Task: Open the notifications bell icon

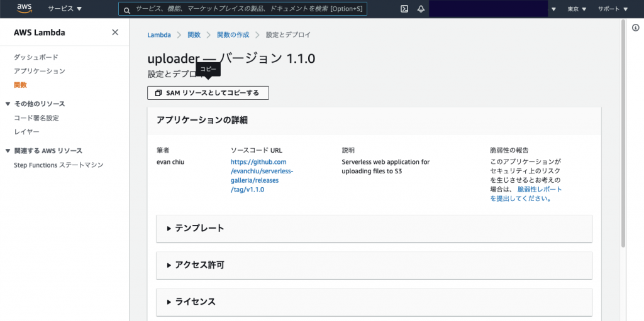Action: [421, 9]
